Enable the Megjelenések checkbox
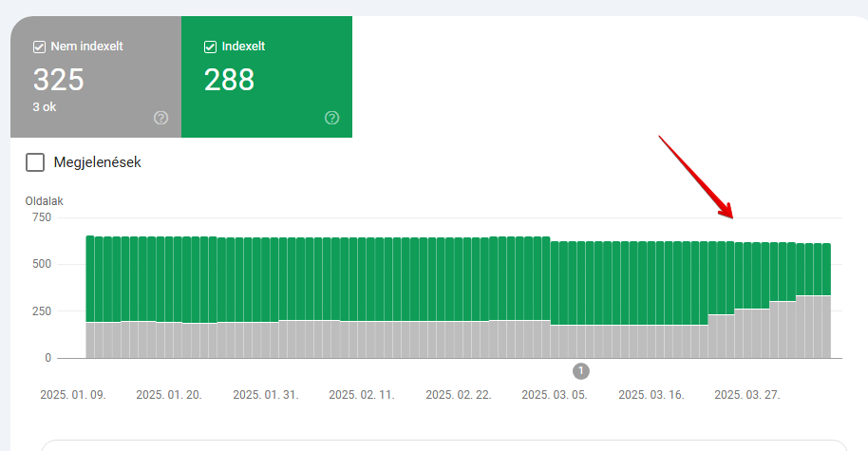 pyautogui.click(x=35, y=162)
